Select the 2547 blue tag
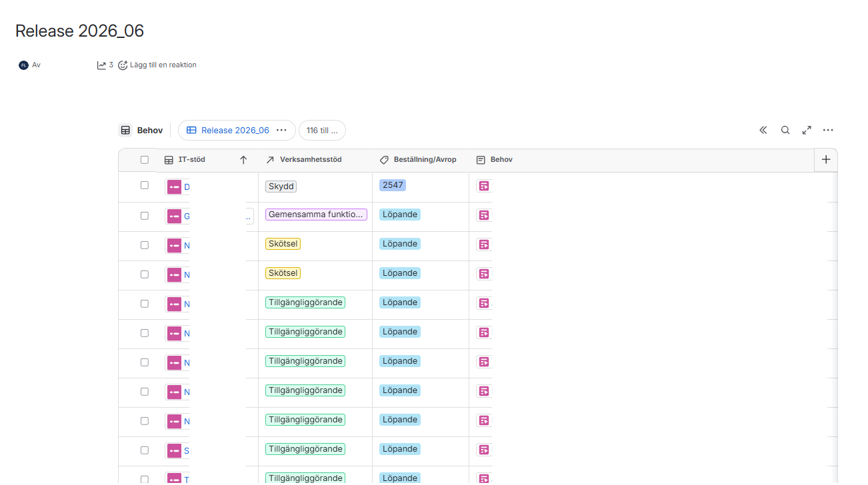 pyautogui.click(x=393, y=185)
